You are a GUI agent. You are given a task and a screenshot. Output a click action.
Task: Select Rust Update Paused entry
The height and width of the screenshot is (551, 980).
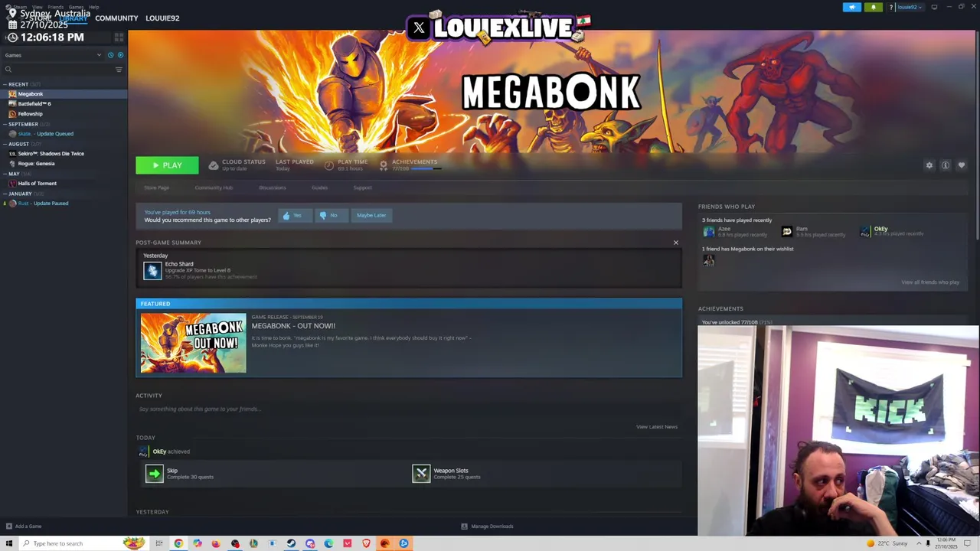point(64,204)
